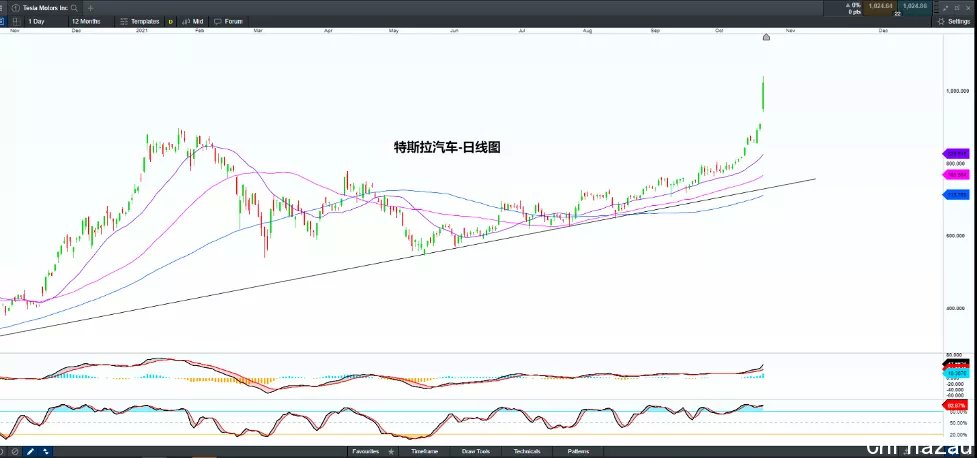Click the Favourites star icon

(391, 451)
